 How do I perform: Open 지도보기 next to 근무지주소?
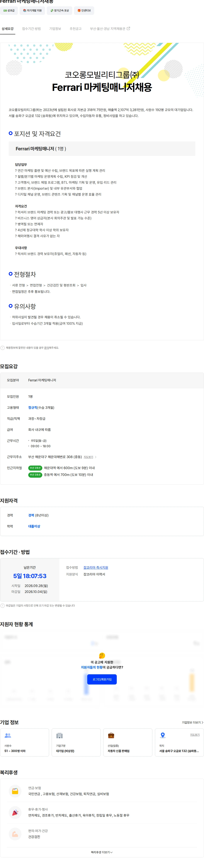click(88, 457)
